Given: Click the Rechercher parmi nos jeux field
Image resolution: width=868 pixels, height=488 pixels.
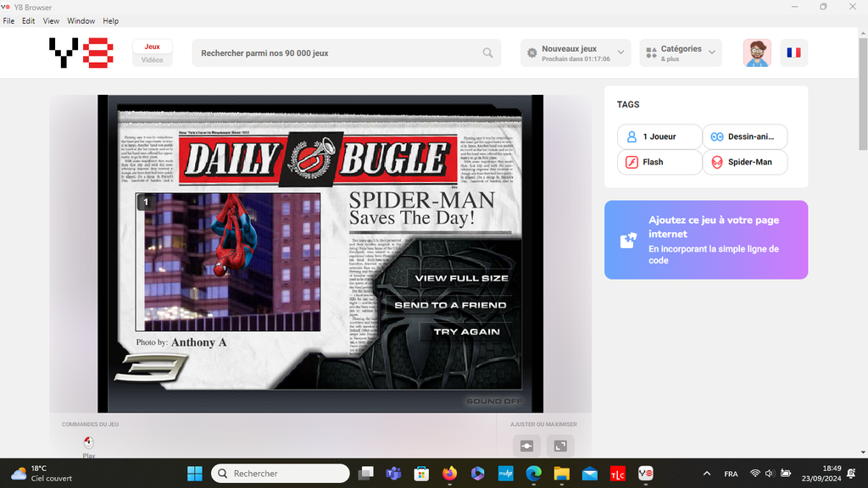Looking at the screenshot, I should click(x=339, y=53).
